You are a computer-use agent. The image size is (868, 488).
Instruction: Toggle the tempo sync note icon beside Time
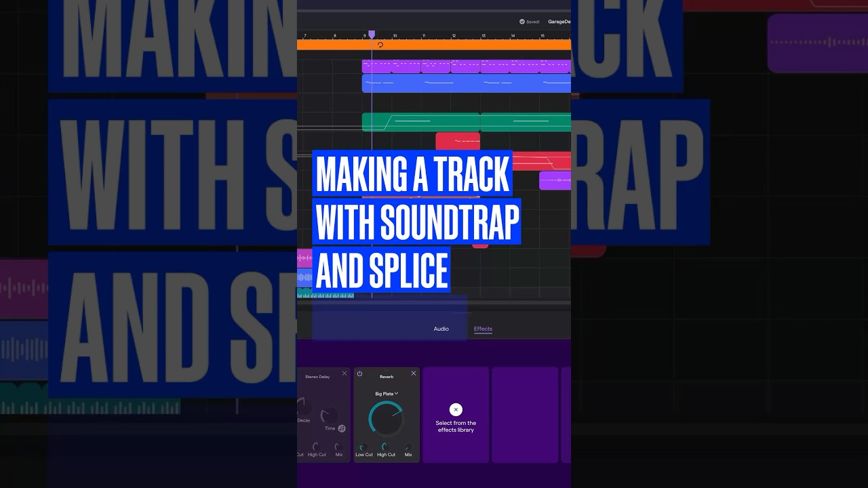tap(342, 428)
